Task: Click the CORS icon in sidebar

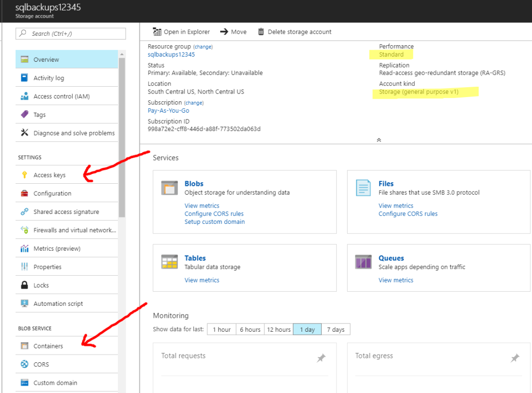Action: pos(24,364)
